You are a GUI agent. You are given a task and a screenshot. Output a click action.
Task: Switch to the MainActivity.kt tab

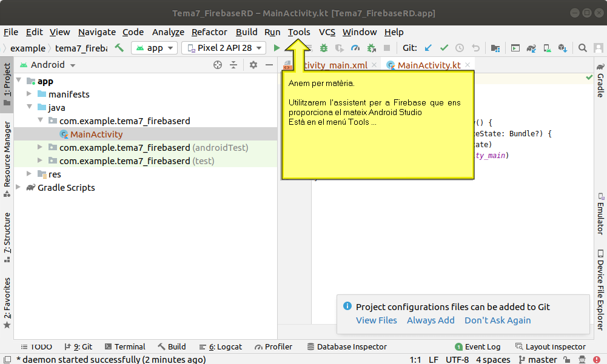point(429,65)
